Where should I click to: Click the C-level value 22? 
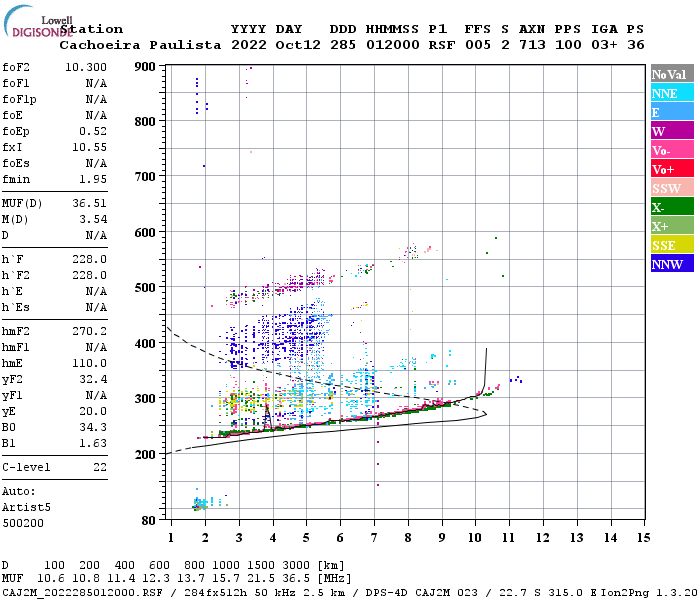[100, 467]
